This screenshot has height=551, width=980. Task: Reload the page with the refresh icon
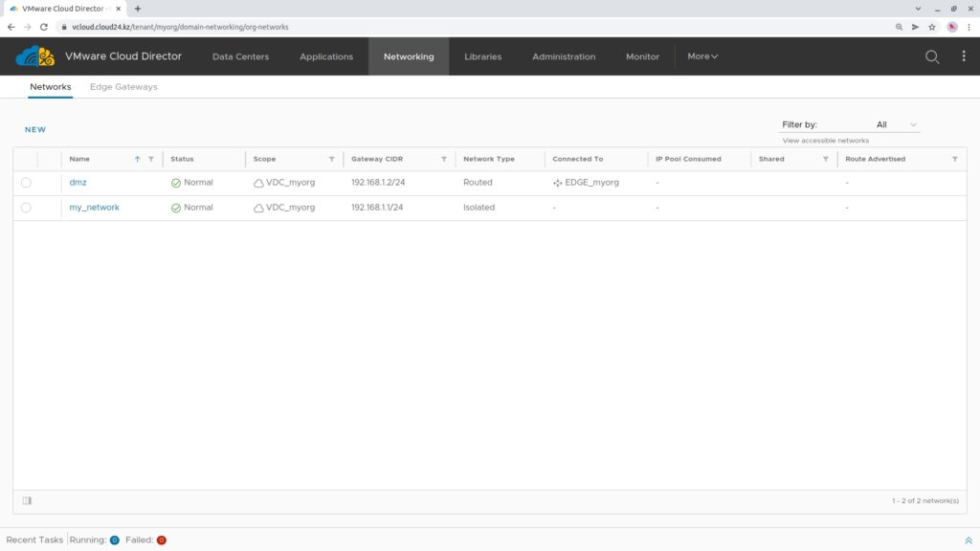(44, 27)
